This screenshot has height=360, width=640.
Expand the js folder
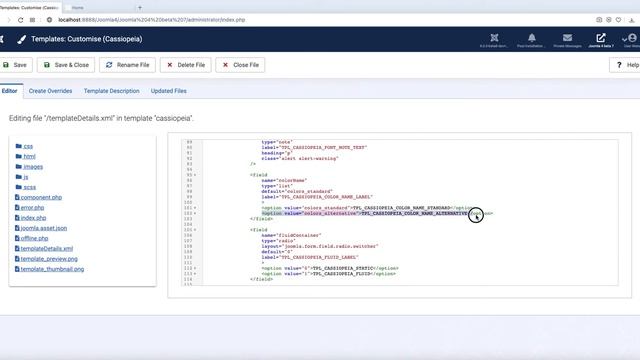26,177
